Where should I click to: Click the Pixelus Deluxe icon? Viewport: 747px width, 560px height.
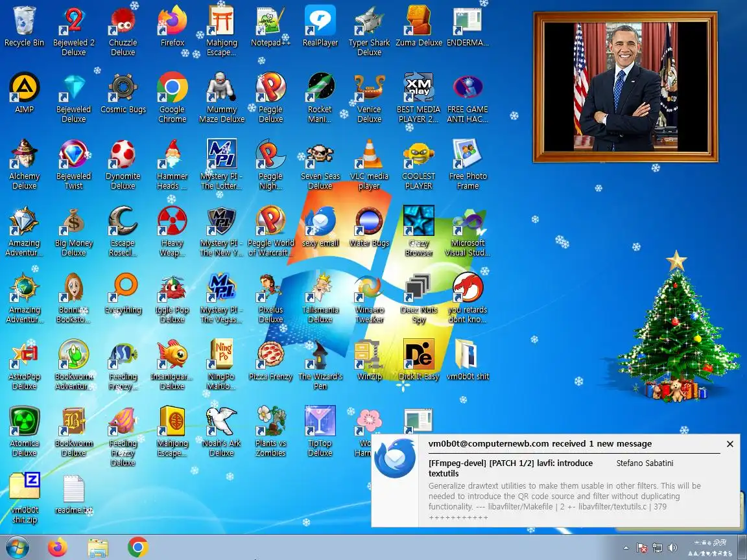click(270, 298)
